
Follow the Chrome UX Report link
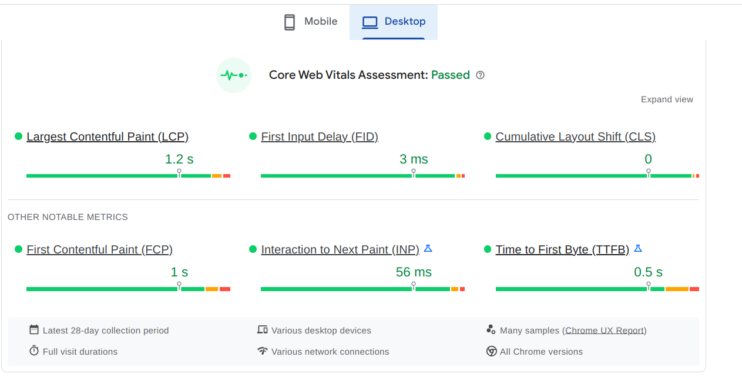pyautogui.click(x=604, y=330)
